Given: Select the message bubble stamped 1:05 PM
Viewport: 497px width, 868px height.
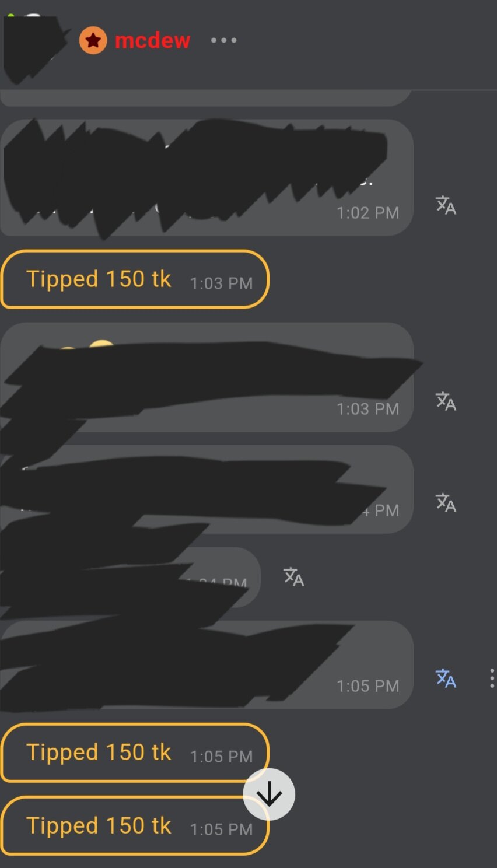Looking at the screenshot, I should pyautogui.click(x=206, y=665).
